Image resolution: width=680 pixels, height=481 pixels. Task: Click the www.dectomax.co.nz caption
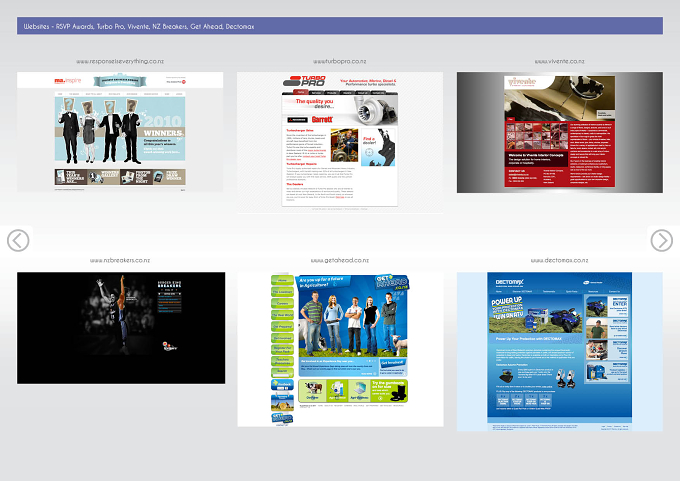(559, 260)
